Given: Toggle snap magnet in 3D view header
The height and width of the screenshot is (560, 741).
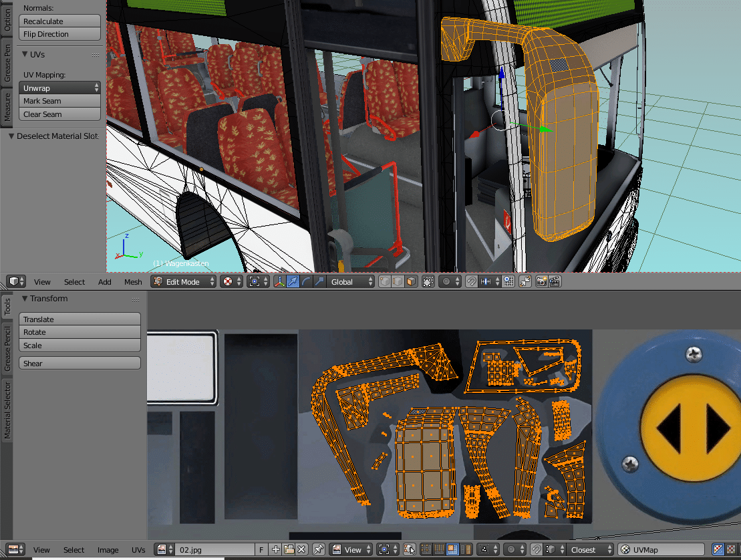Looking at the screenshot, I should 471,282.
